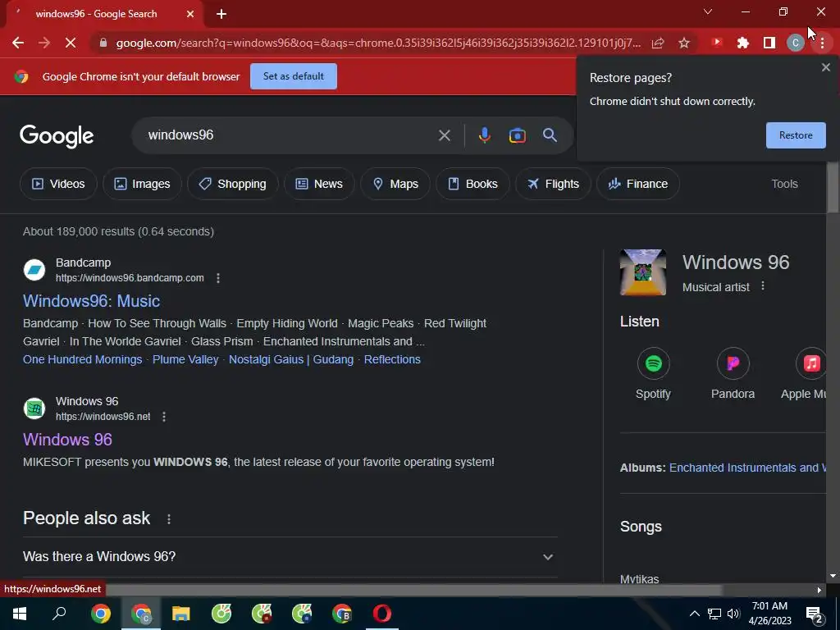Click the horizontal scrollbar right arrow
Image resolution: width=840 pixels, height=630 pixels.
pos(819,591)
